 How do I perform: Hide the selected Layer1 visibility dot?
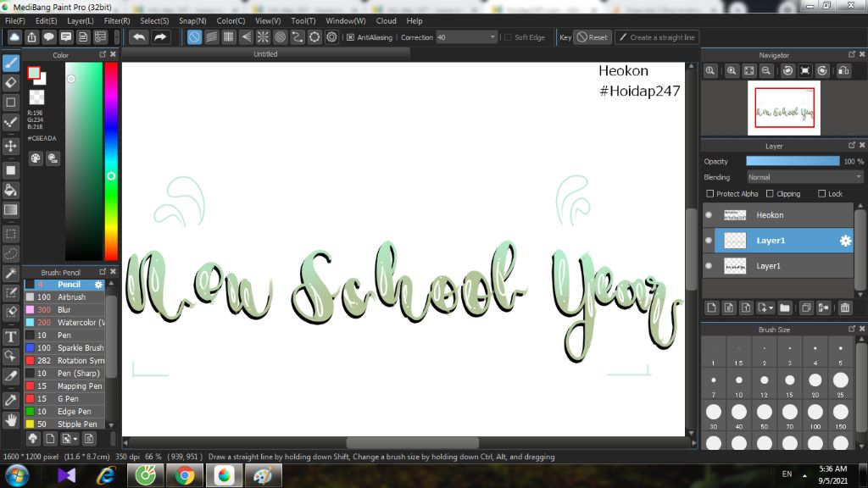pyautogui.click(x=709, y=241)
